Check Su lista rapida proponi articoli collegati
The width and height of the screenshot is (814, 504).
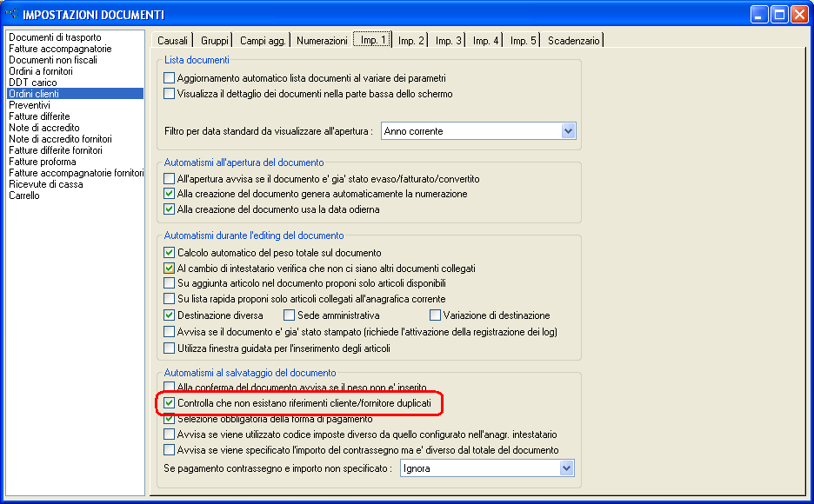pyautogui.click(x=169, y=299)
